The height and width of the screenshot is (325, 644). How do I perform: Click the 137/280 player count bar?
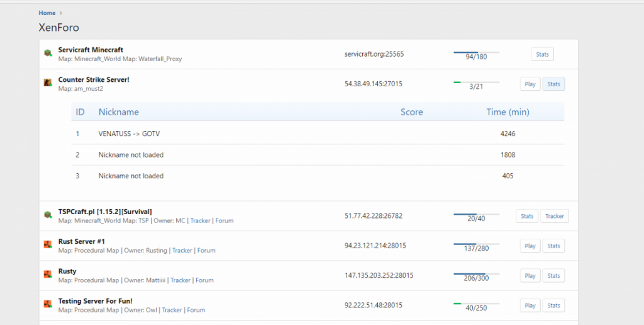[x=477, y=247]
